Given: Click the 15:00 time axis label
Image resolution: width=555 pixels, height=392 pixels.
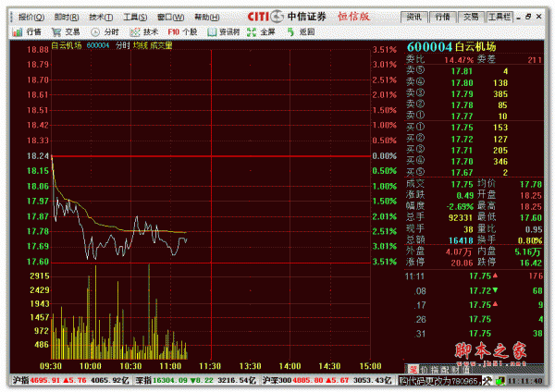Looking at the screenshot, I should click(x=370, y=366).
